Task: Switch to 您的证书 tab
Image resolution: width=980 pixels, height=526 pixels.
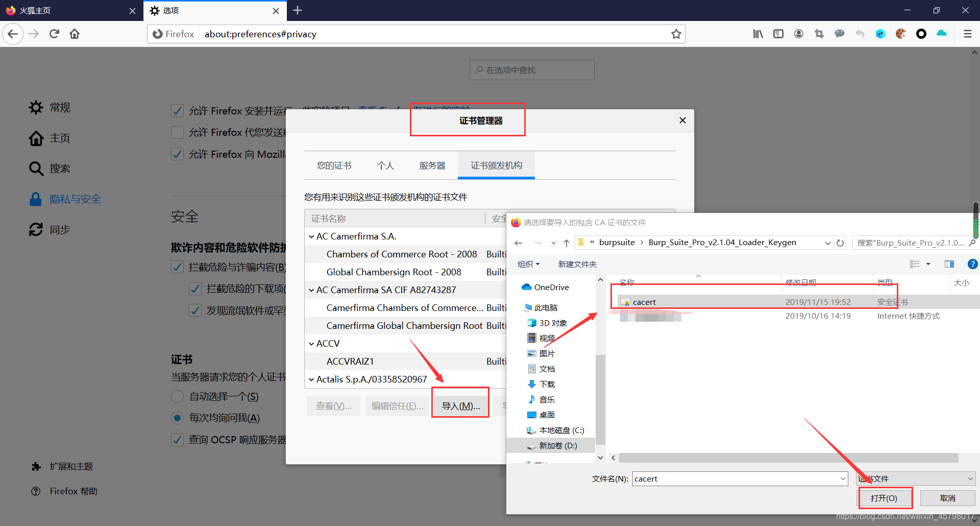Action: [x=334, y=165]
